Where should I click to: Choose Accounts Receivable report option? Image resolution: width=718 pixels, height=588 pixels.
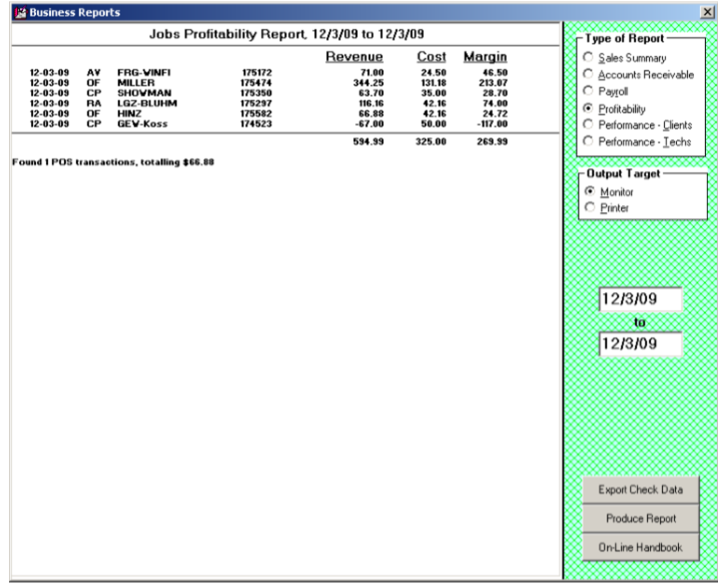coord(588,75)
